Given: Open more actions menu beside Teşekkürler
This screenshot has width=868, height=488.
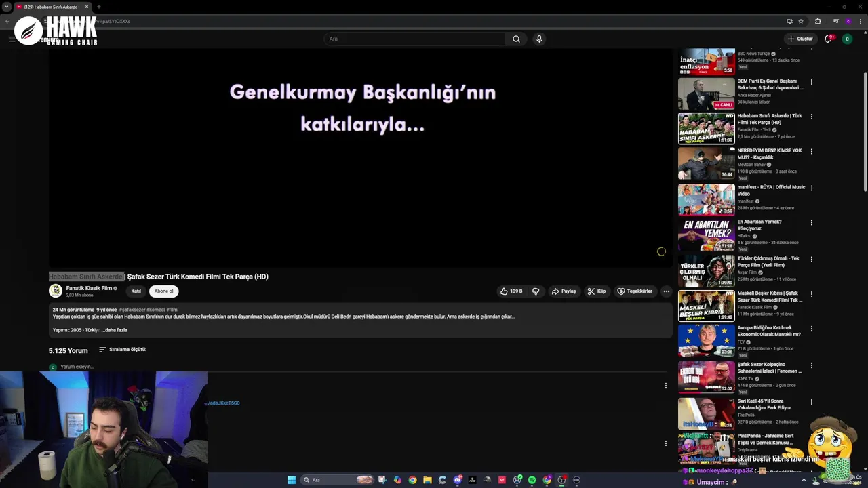Looking at the screenshot, I should (x=666, y=291).
